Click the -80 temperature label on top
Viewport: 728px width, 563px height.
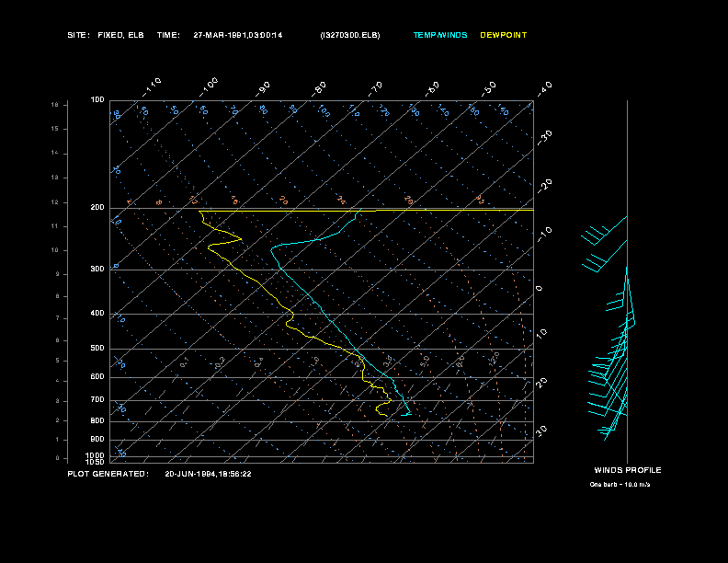[x=319, y=88]
